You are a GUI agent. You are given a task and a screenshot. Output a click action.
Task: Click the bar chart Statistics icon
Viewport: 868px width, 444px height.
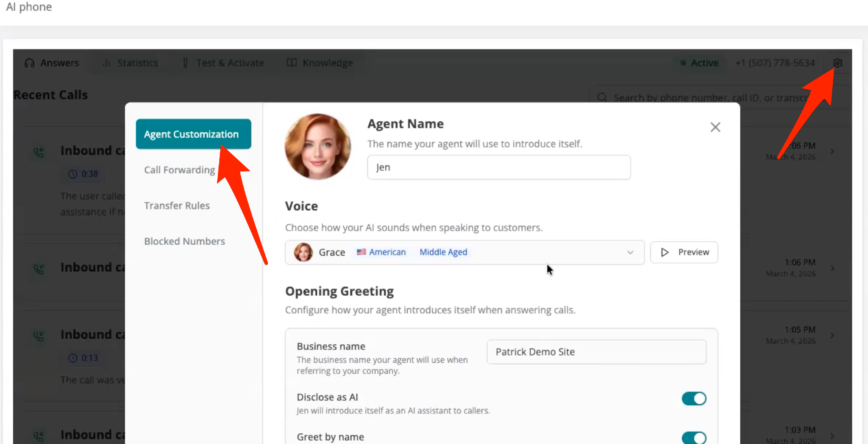coord(106,63)
